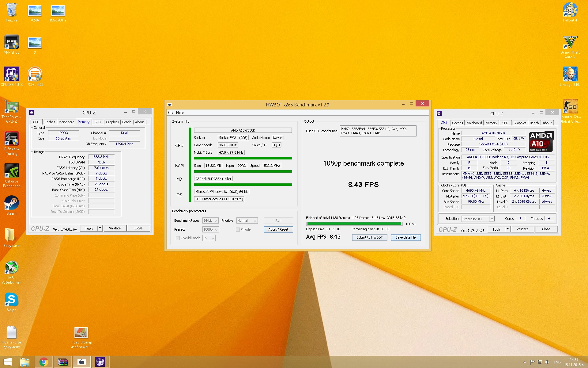
Task: Launch Grand Theft Auto V shortcut
Action: coord(570,47)
